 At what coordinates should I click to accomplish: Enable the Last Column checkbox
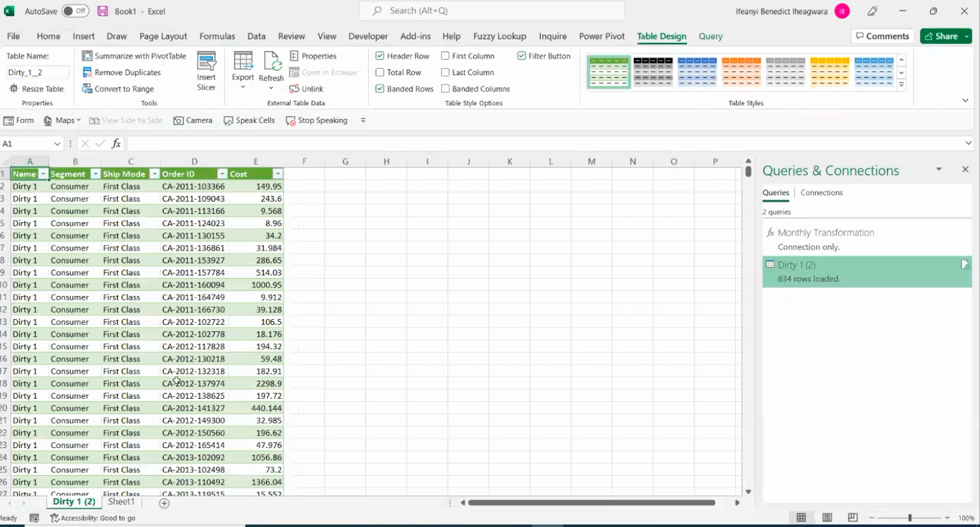(x=446, y=73)
